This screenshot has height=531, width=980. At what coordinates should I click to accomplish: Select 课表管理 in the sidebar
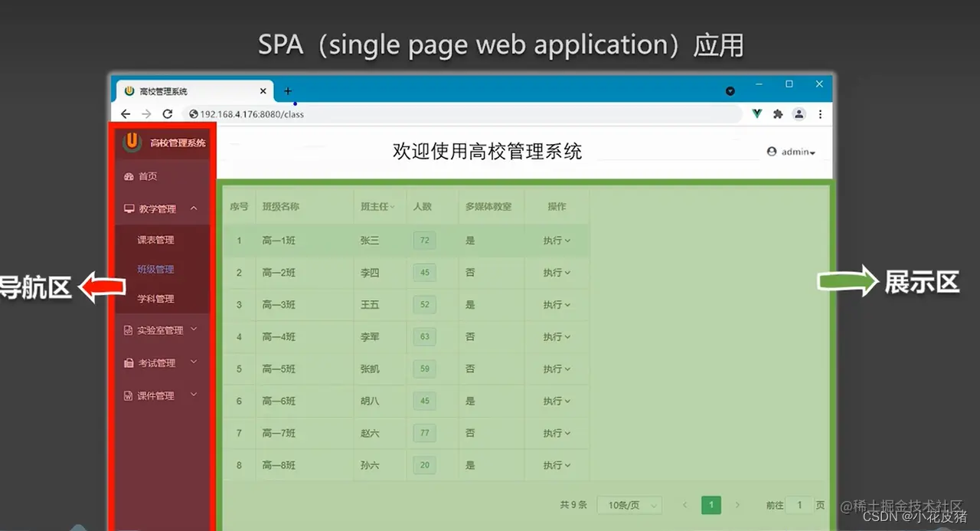tap(155, 240)
